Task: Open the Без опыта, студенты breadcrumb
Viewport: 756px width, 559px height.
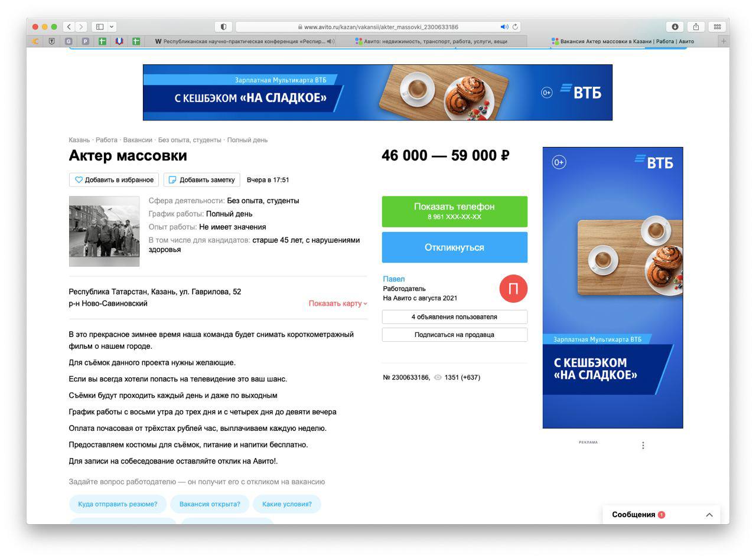Action: point(190,140)
